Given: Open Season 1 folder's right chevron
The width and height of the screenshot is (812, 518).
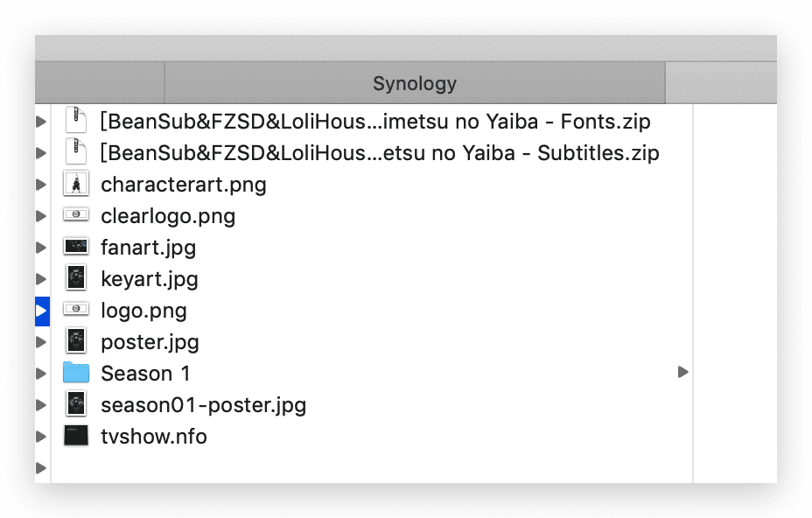Looking at the screenshot, I should coord(683,372).
